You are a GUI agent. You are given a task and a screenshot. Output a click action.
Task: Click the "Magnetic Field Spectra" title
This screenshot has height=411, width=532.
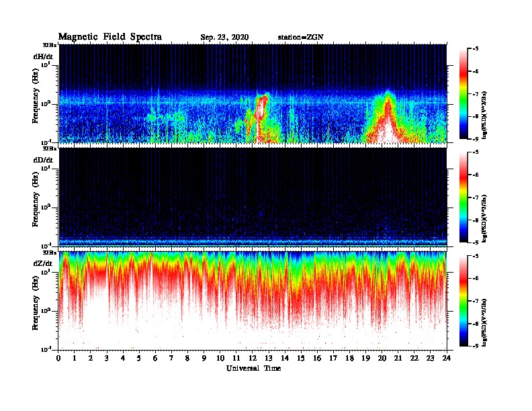pos(110,37)
